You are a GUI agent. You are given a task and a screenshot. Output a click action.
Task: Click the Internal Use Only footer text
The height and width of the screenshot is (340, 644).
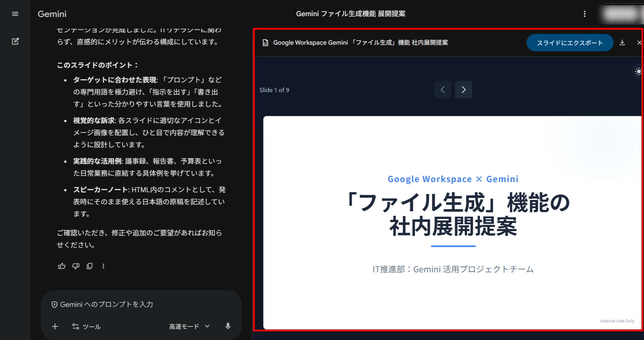(617, 321)
